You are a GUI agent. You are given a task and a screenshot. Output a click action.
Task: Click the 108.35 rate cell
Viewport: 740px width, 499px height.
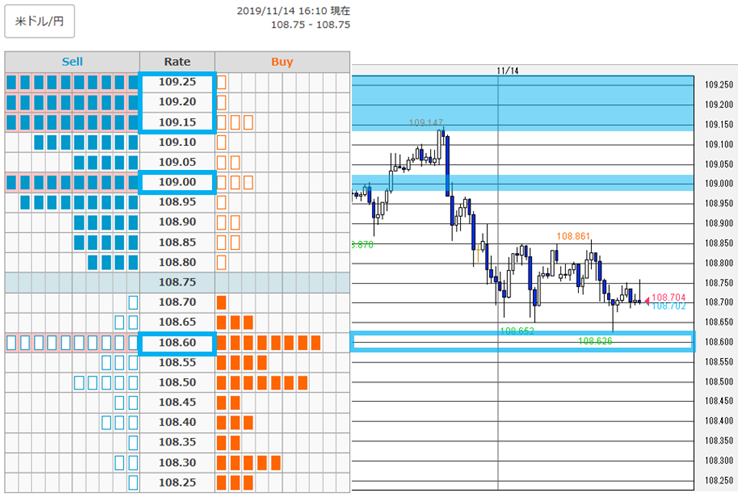coord(177,442)
